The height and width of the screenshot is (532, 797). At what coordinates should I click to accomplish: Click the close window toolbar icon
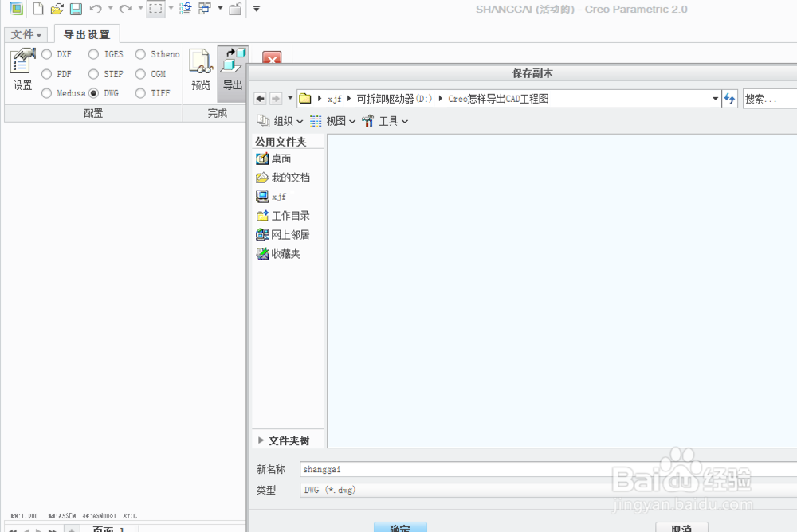pyautogui.click(x=235, y=9)
